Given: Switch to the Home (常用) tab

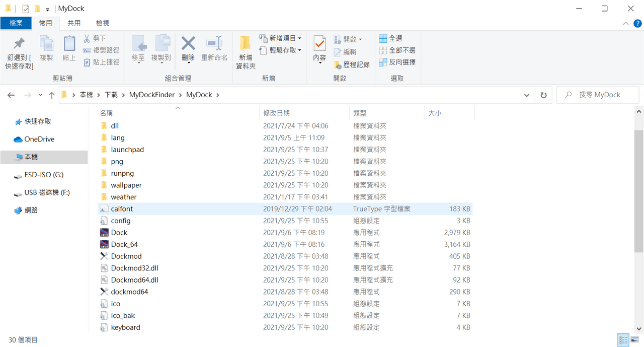Looking at the screenshot, I should [45, 23].
